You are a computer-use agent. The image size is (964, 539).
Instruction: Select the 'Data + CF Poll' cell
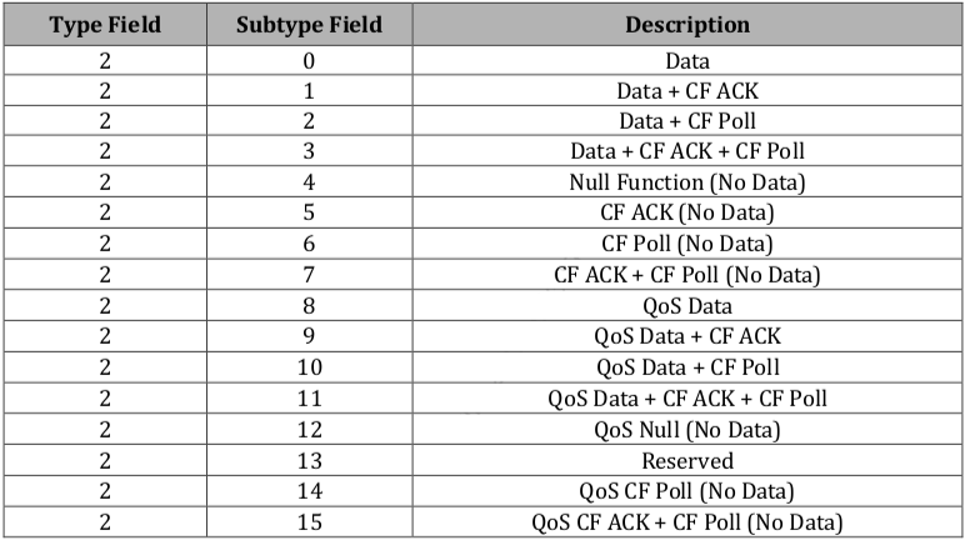point(687,121)
